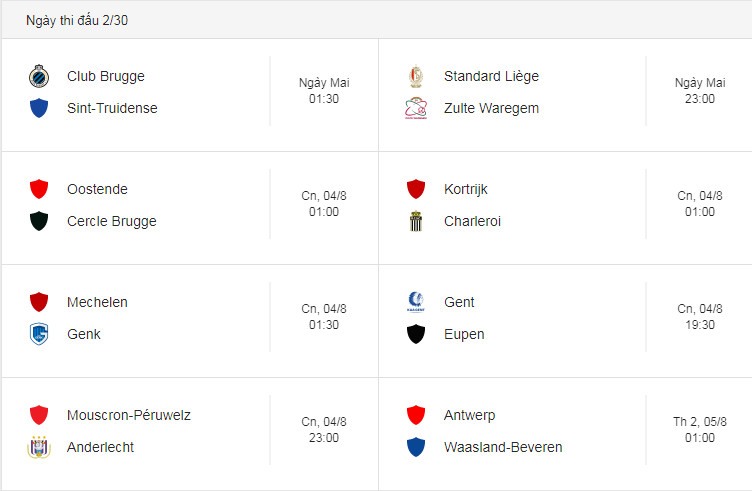Click the Zulte Waregem club logo

[416, 108]
